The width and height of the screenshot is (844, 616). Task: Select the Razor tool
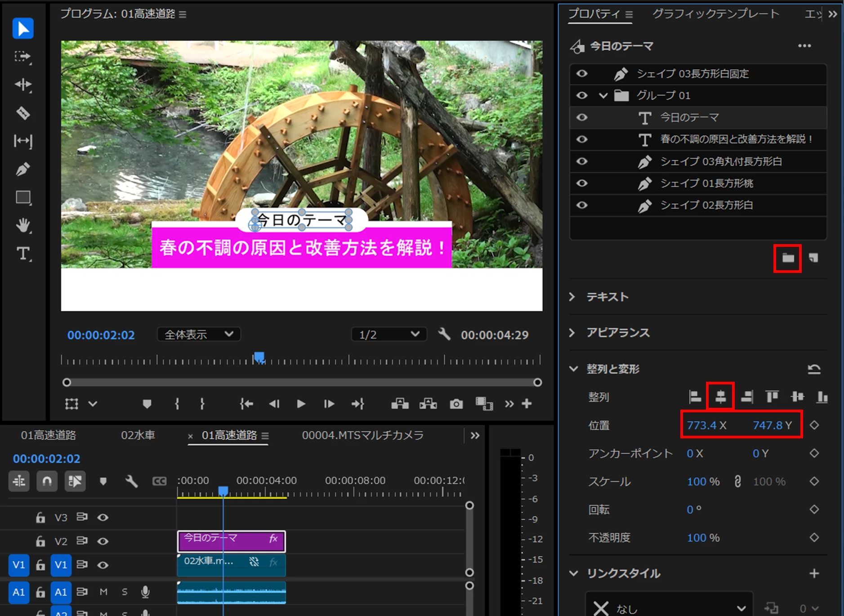22,113
